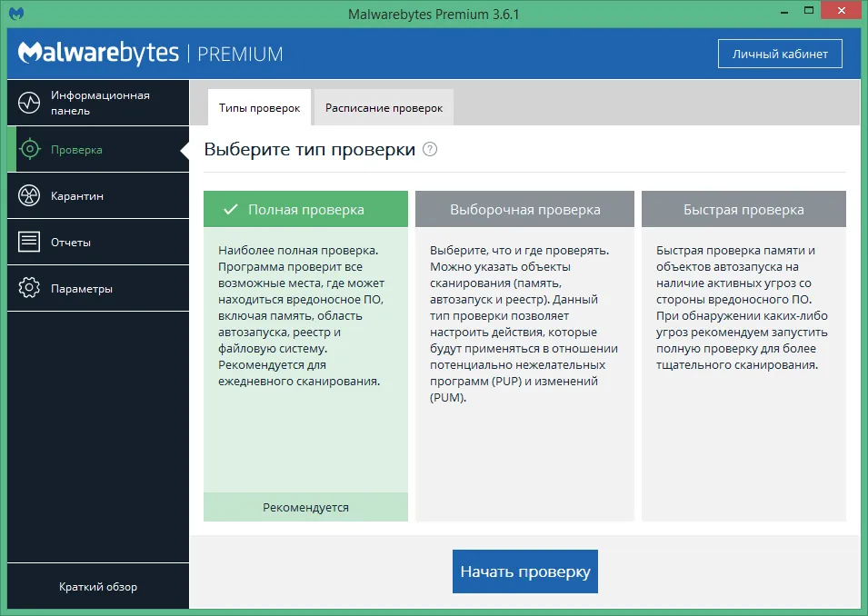Click the Dashboard pulse icon in sidebar
Viewport: 868px width, 616px height.
29,103
